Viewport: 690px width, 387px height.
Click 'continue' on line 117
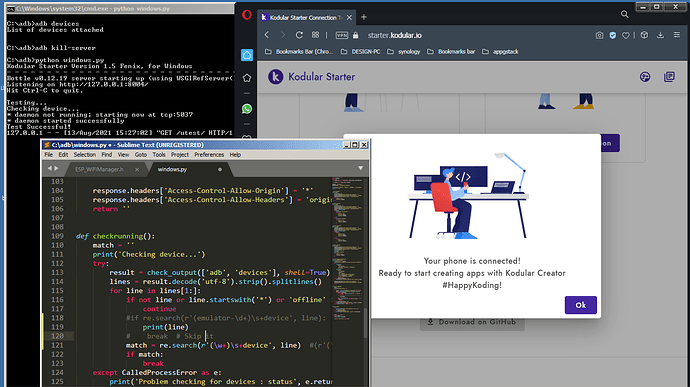point(159,309)
